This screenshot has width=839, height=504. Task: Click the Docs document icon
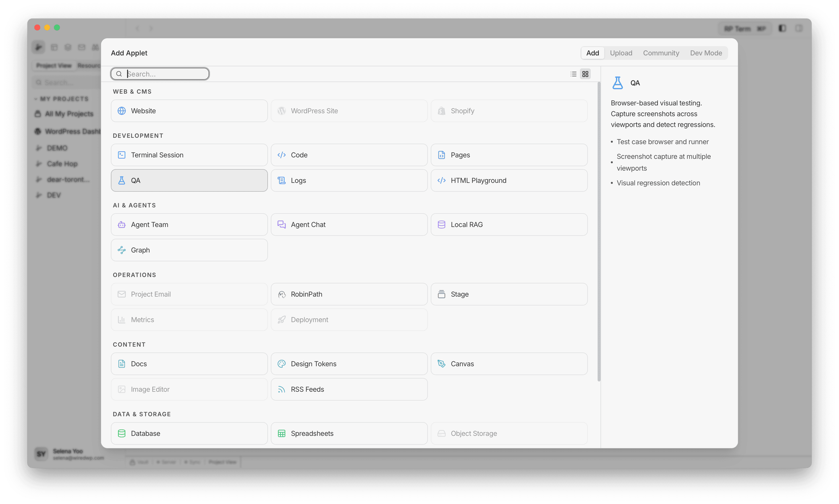[121, 364]
